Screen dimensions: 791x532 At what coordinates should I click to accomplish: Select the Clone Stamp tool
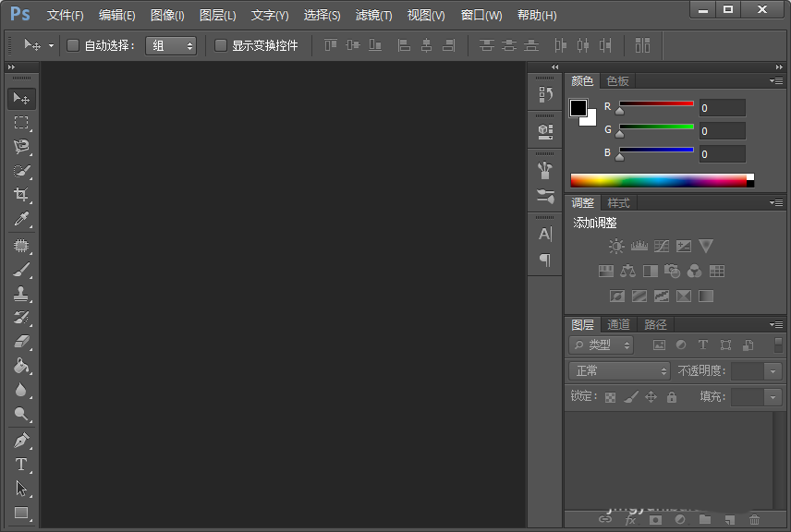(21, 294)
